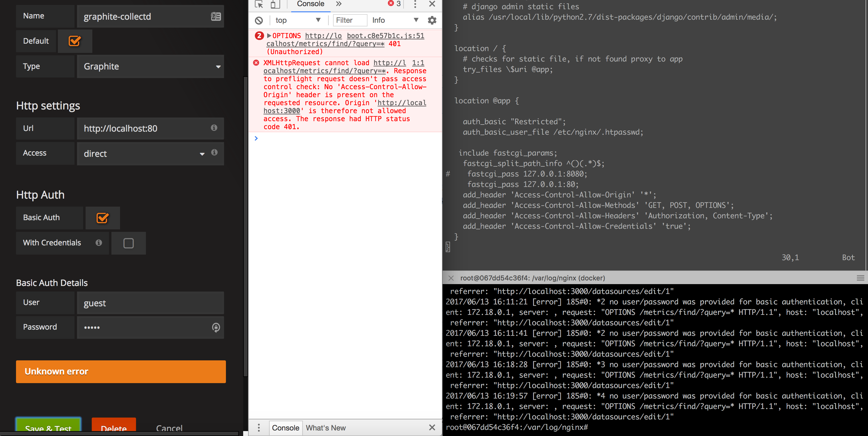
Task: Click the Password input field
Action: coord(150,327)
